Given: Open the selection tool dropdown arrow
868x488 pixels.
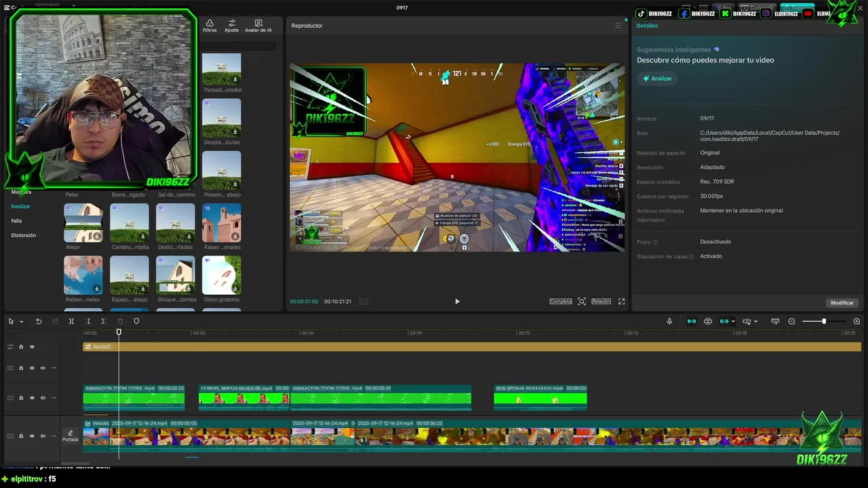Looking at the screenshot, I should 21,322.
